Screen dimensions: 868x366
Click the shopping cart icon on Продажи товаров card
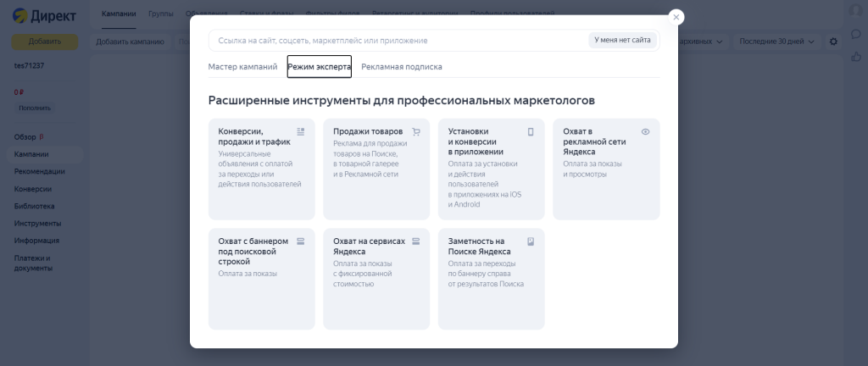(416, 131)
